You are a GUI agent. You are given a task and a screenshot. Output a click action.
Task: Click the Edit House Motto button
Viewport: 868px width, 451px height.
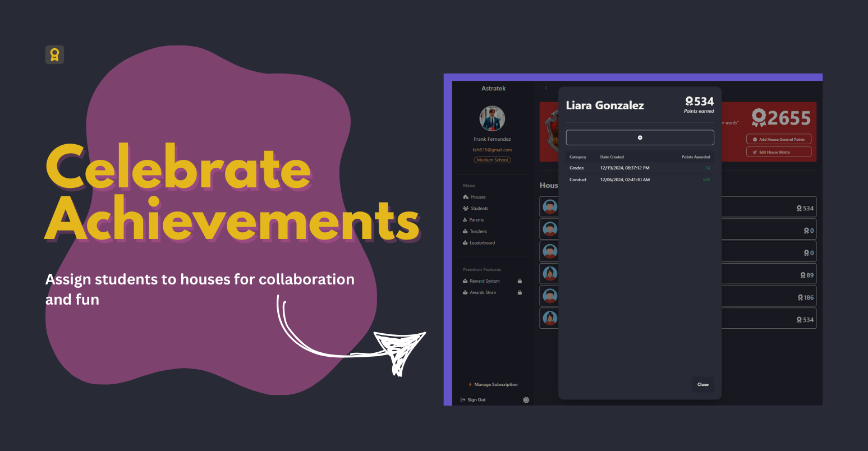(779, 152)
